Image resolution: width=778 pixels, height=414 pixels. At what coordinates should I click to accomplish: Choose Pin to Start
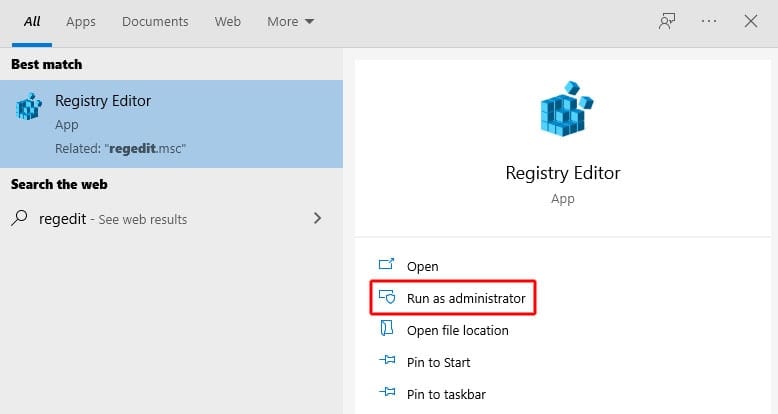[x=438, y=362]
